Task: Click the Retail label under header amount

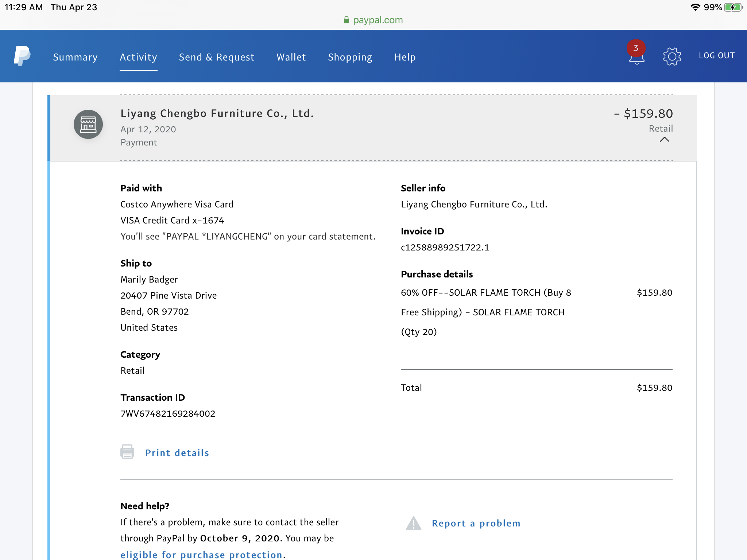Action: pyautogui.click(x=661, y=128)
